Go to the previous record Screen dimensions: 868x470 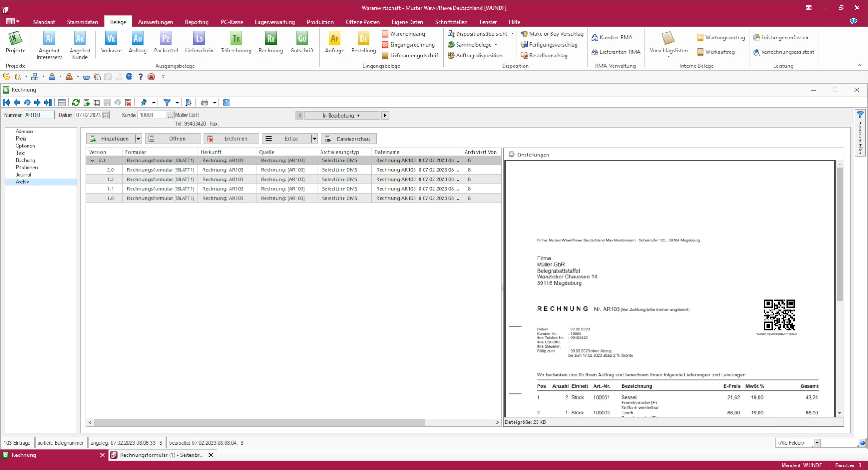17,103
